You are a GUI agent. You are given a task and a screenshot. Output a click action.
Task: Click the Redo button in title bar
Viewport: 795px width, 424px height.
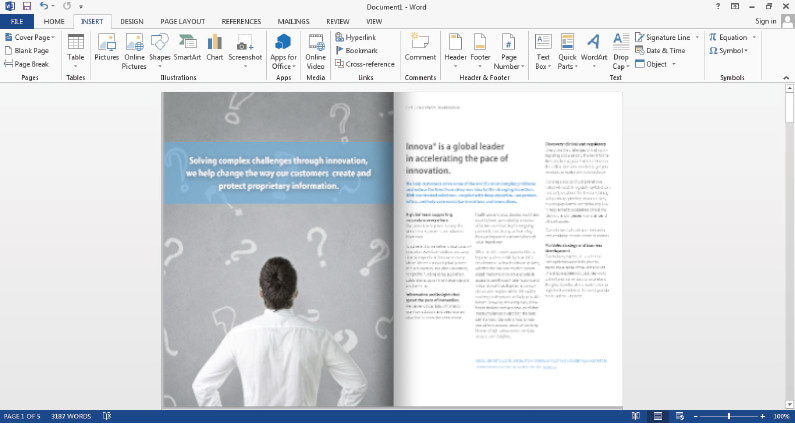coord(67,7)
